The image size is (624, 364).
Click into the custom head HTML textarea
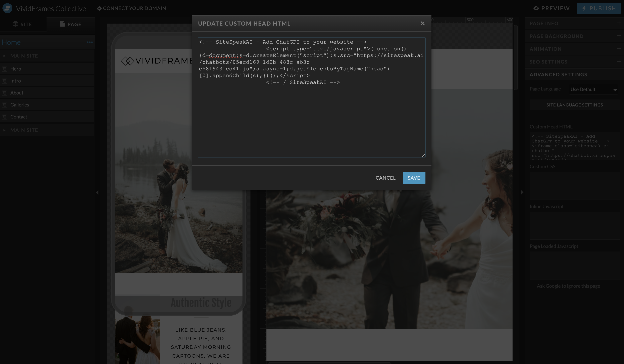pos(311,119)
